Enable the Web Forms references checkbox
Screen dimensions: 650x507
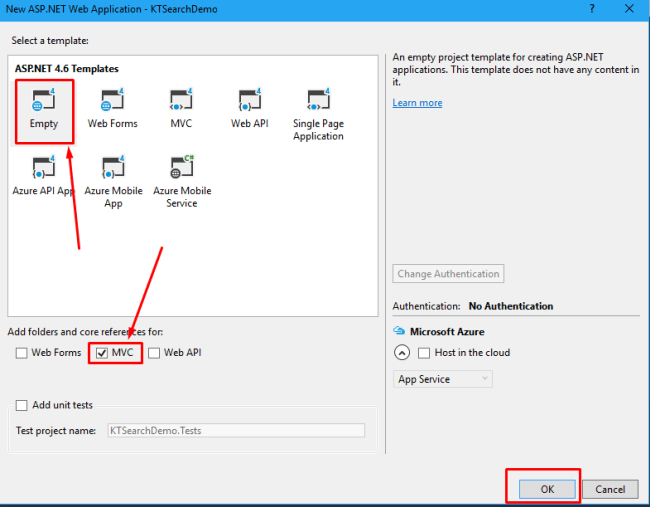click(x=21, y=353)
